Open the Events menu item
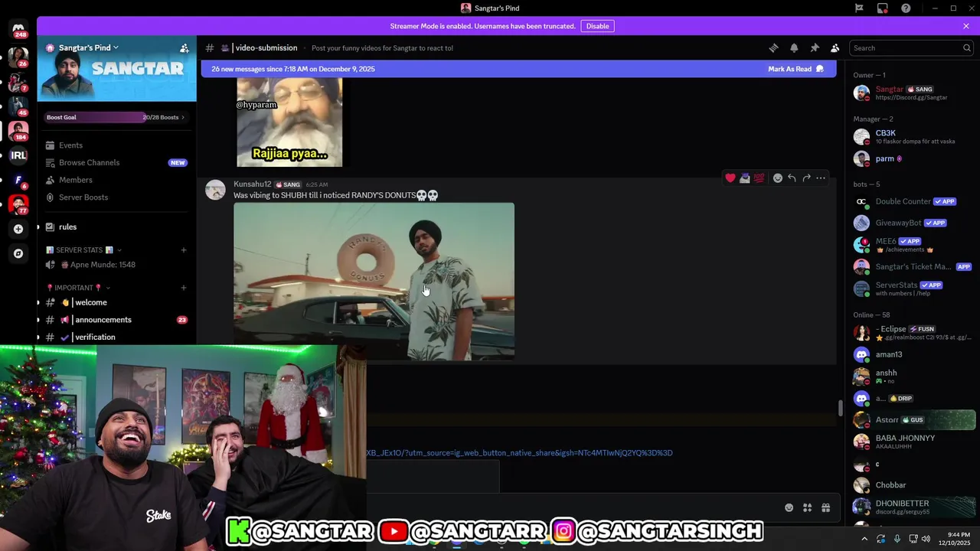 [116, 145]
